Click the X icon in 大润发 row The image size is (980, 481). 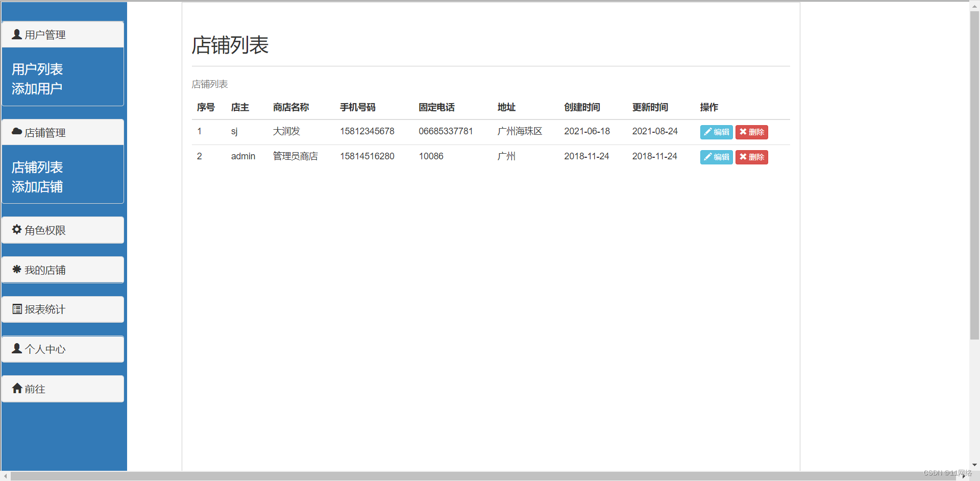pos(743,132)
